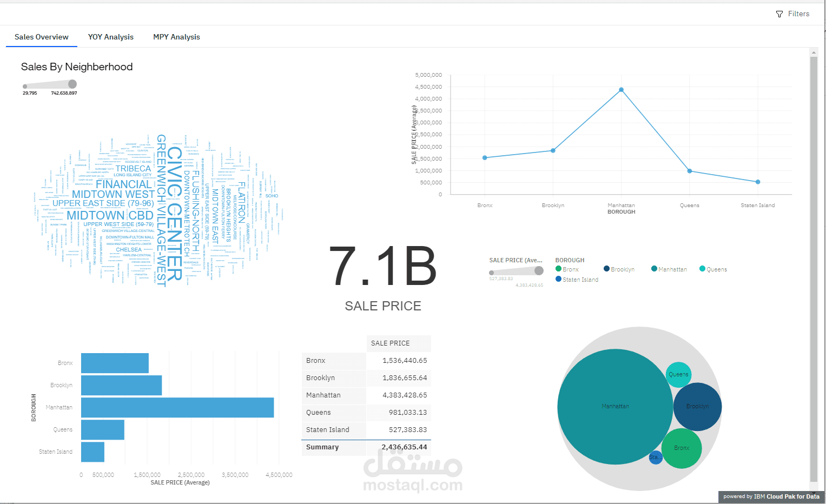The image size is (826, 504).
Task: Select the Sales Overview tab
Action: [41, 37]
